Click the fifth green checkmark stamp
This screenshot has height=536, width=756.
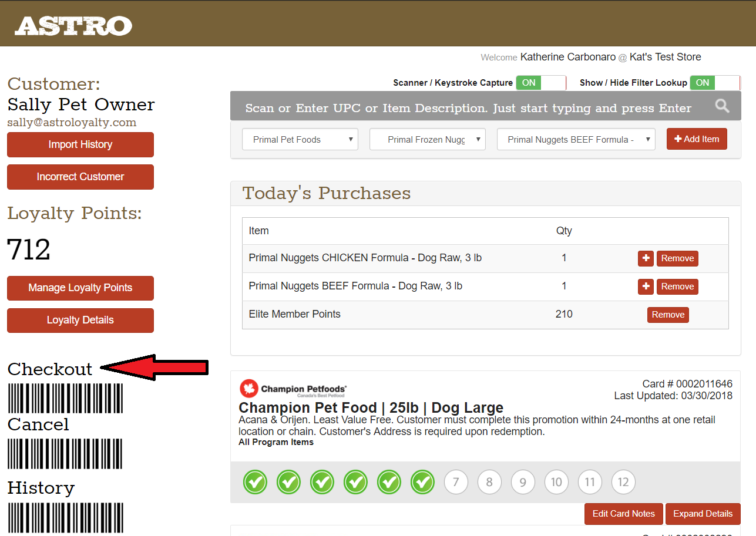389,482
